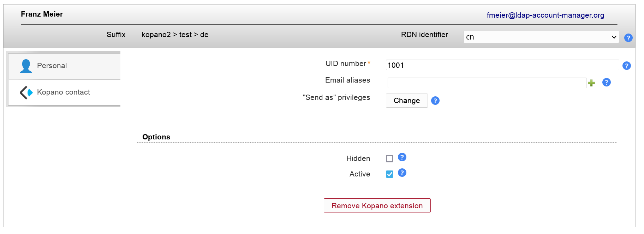644x234 pixels.
Task: Click the Kopano contact logo icon
Action: (26, 92)
